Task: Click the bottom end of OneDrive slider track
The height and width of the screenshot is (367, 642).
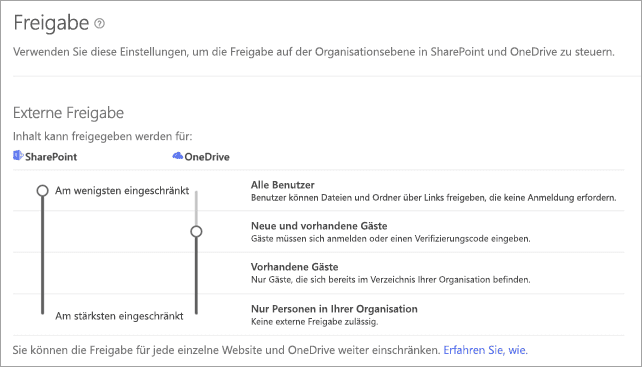Action: [197, 312]
